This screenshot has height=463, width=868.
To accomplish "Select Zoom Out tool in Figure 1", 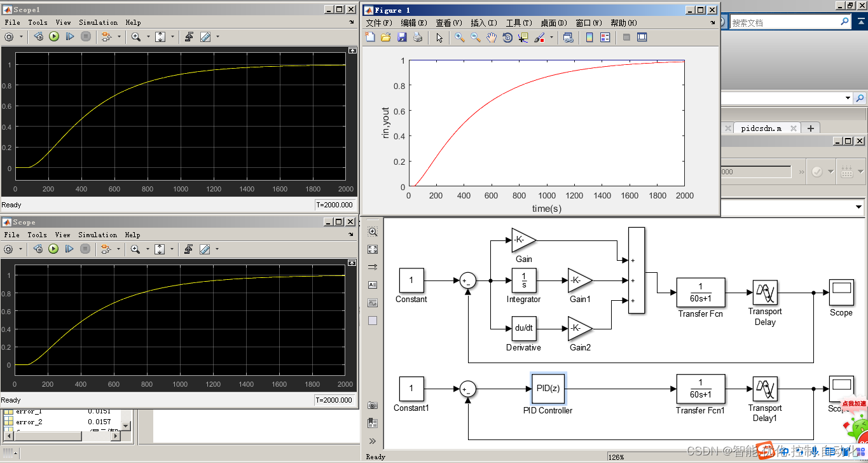I will pos(476,38).
